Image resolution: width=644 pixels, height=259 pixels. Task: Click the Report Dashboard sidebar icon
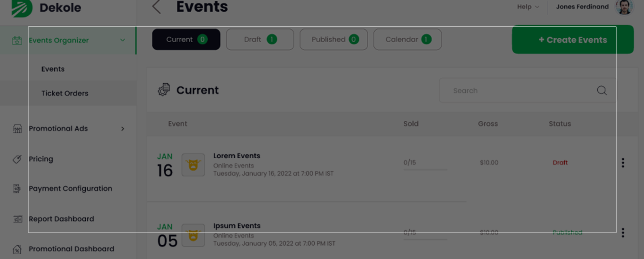click(x=17, y=219)
